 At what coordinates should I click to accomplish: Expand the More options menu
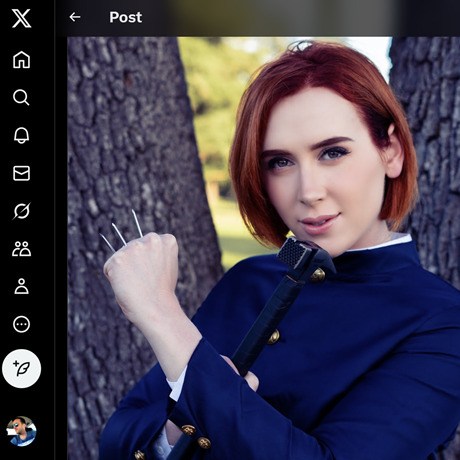click(x=22, y=324)
